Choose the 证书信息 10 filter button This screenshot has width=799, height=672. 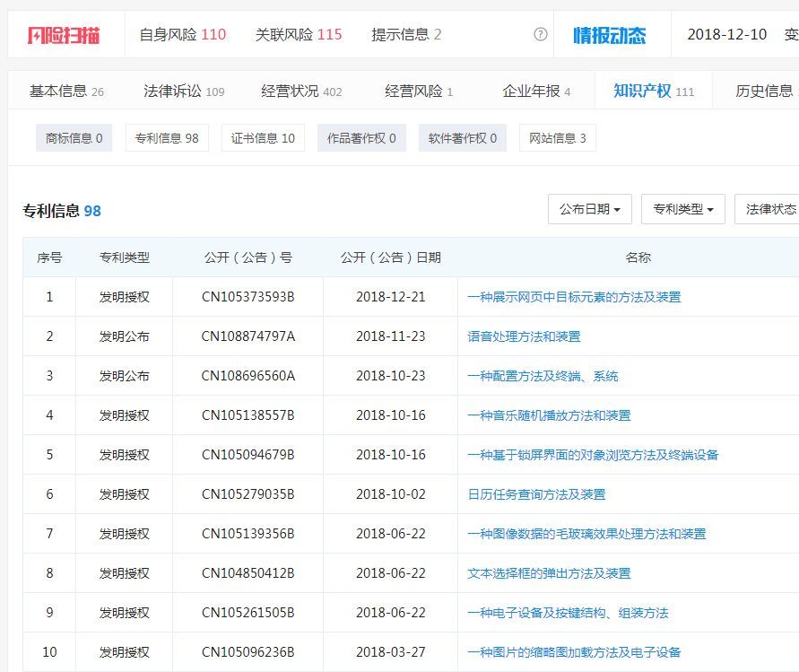263,138
